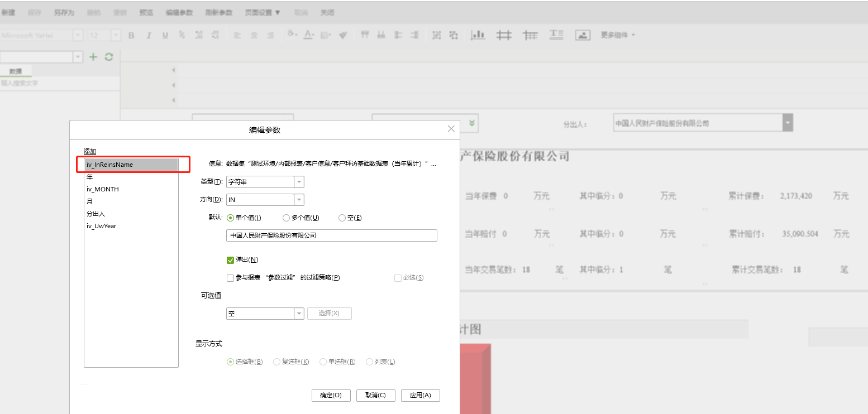Click the 确定(O) button
868x414 pixels.
[331, 395]
